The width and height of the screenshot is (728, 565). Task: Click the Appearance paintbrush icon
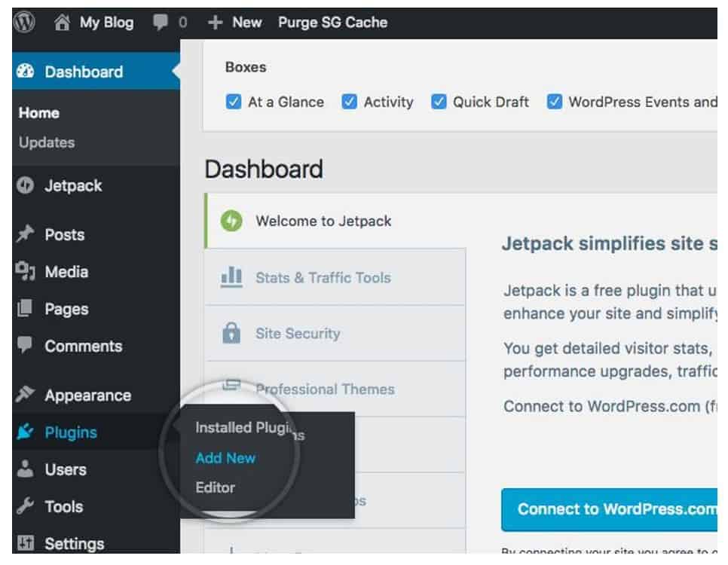pos(25,394)
